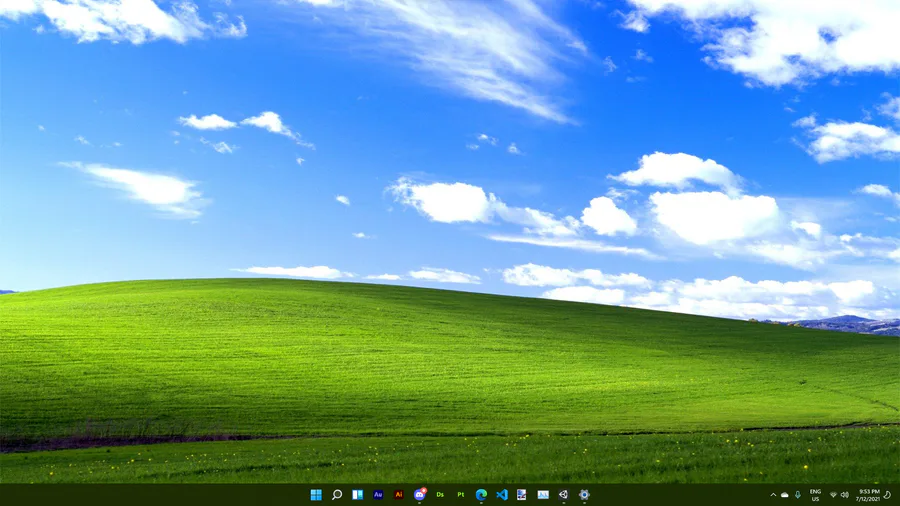The width and height of the screenshot is (900, 506).
Task: Show hidden system tray icons
Action: (773, 495)
